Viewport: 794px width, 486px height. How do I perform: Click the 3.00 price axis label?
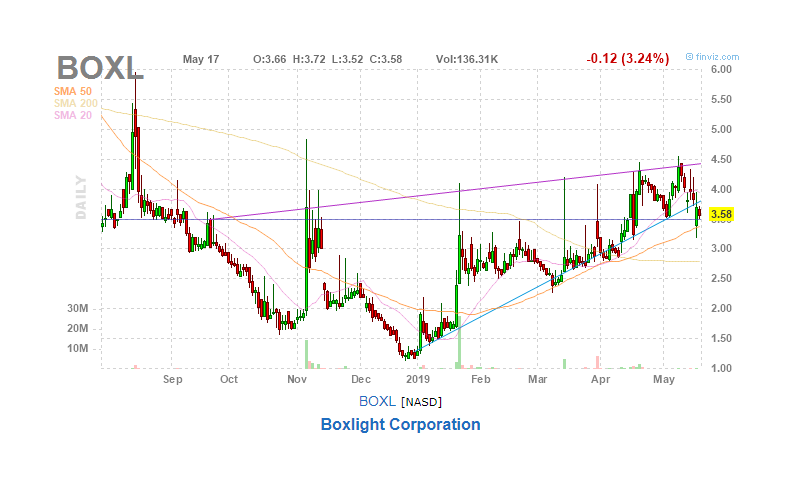(x=721, y=249)
